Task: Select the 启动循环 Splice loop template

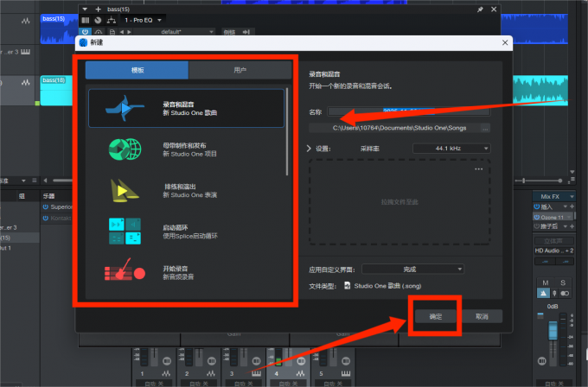Action: click(186, 230)
